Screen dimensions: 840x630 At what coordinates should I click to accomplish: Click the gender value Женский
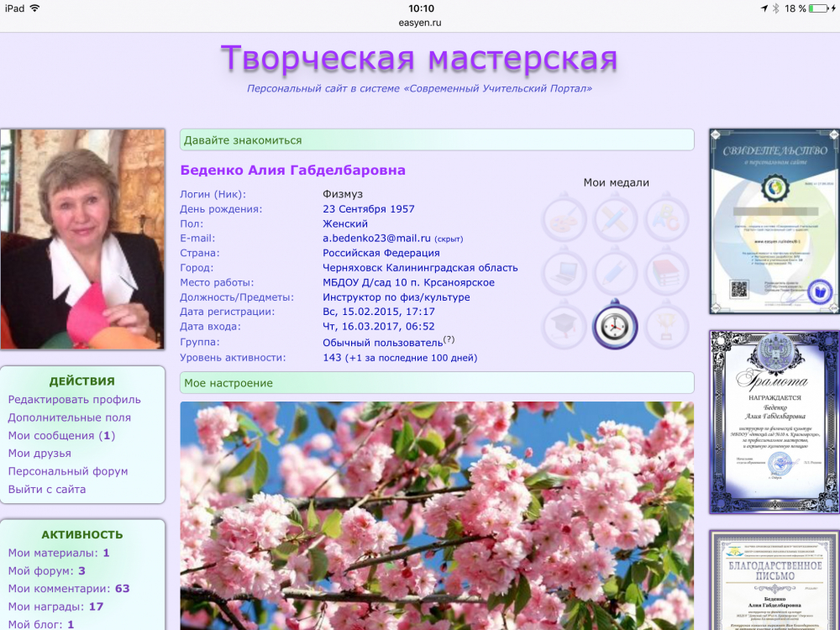point(345,224)
